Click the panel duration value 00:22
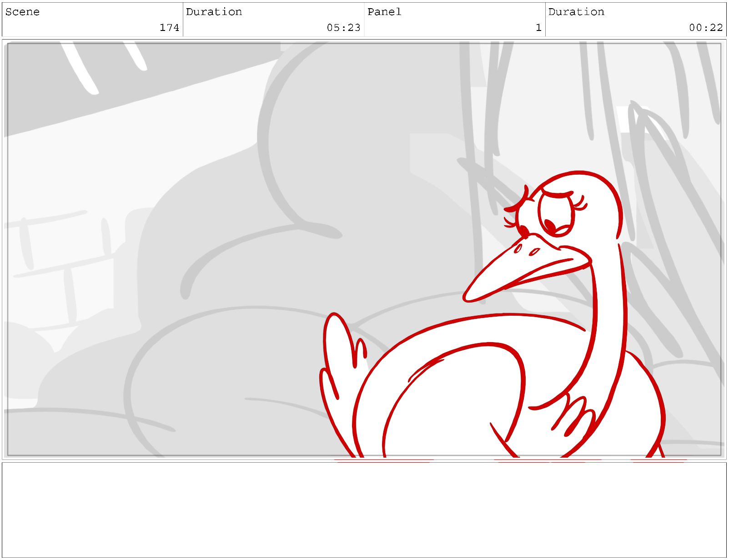Viewport: 729px width, 560px height. click(x=706, y=28)
